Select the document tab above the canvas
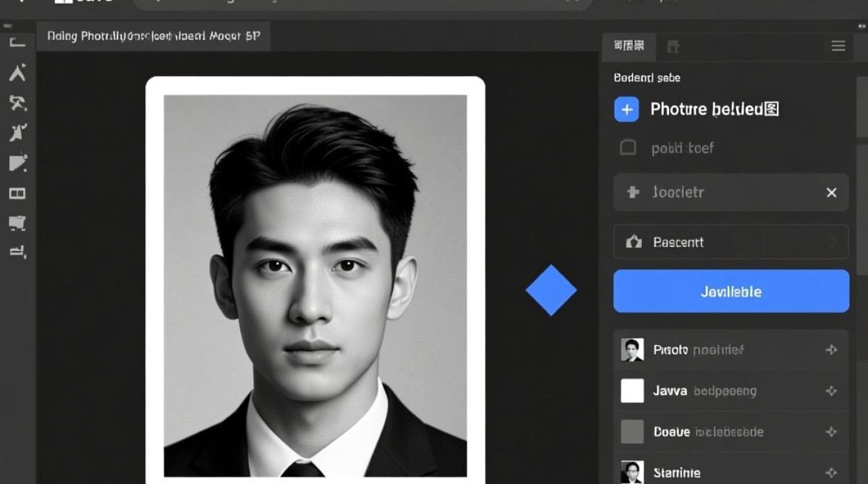868x484 pixels. pos(154,36)
